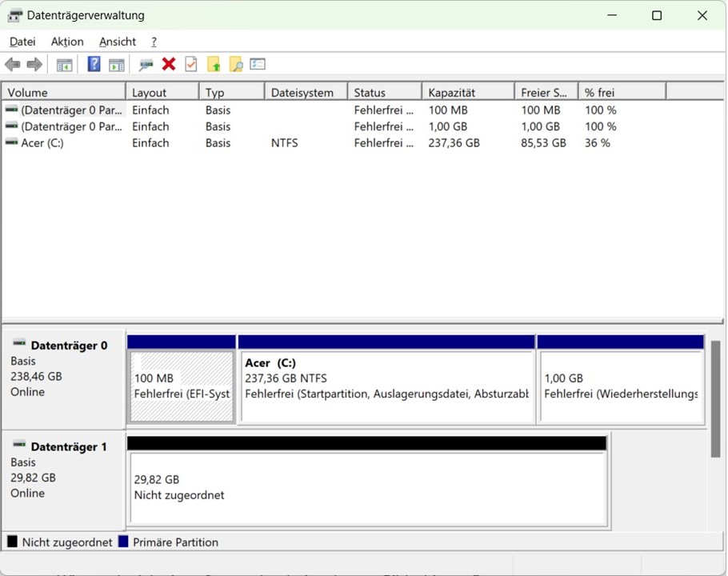Open the Ansicht menu
This screenshot has height=576, width=728.
[x=118, y=42]
